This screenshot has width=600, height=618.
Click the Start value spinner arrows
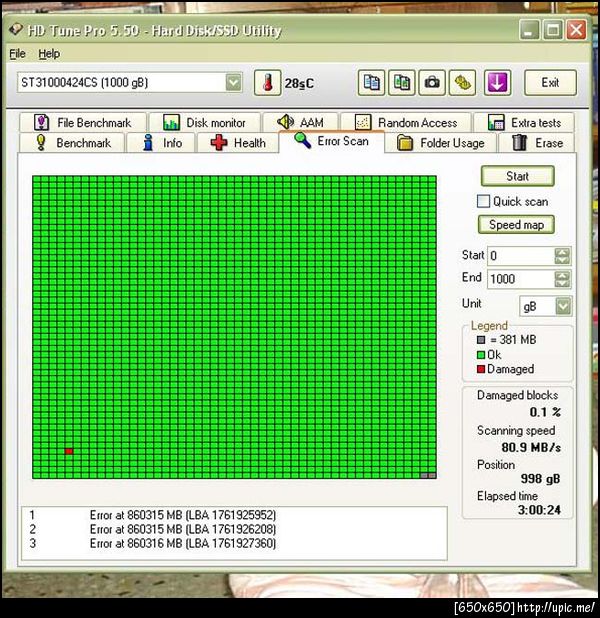tap(562, 256)
